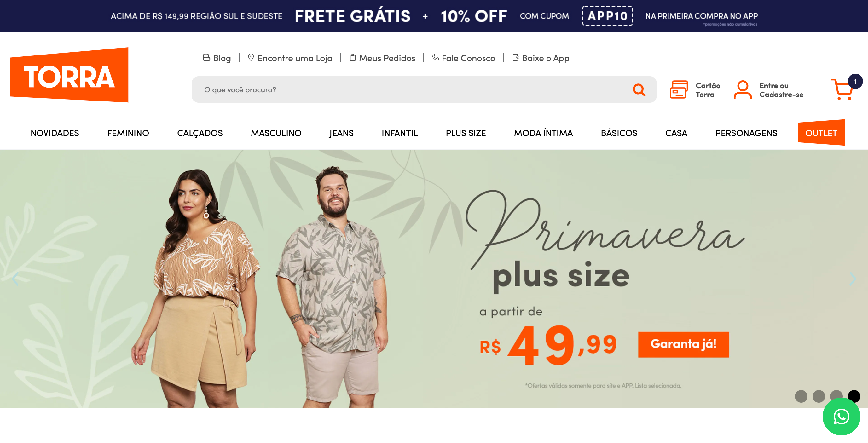Click the TORRA logo
Image resolution: width=868 pixels, height=443 pixels.
[x=69, y=75]
